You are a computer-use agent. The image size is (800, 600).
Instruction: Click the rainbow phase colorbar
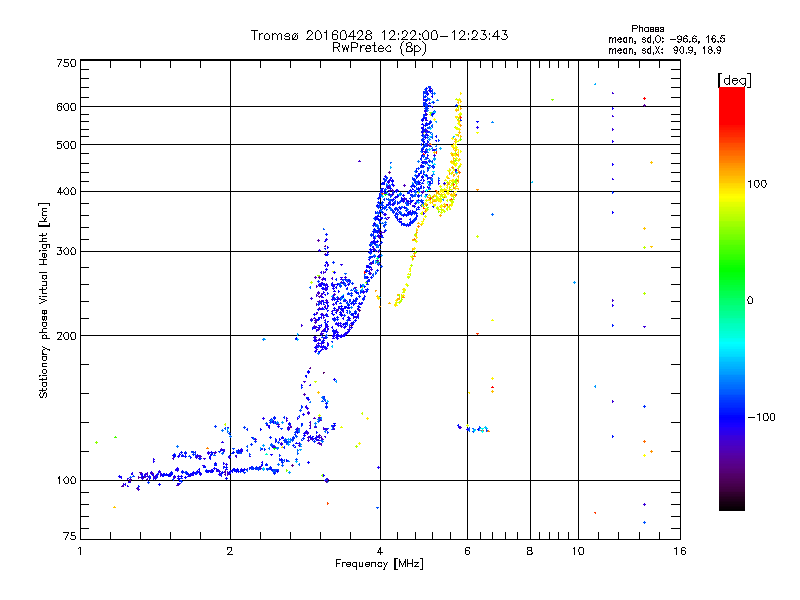coord(732,298)
